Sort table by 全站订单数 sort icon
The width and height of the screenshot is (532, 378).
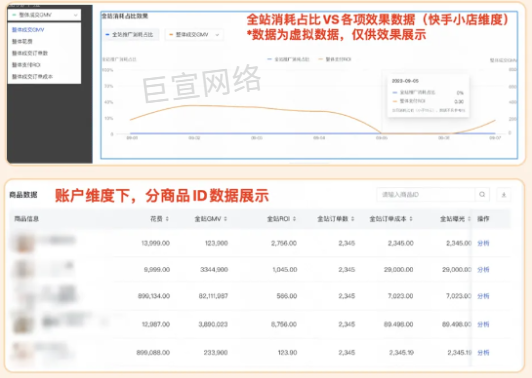pos(353,219)
